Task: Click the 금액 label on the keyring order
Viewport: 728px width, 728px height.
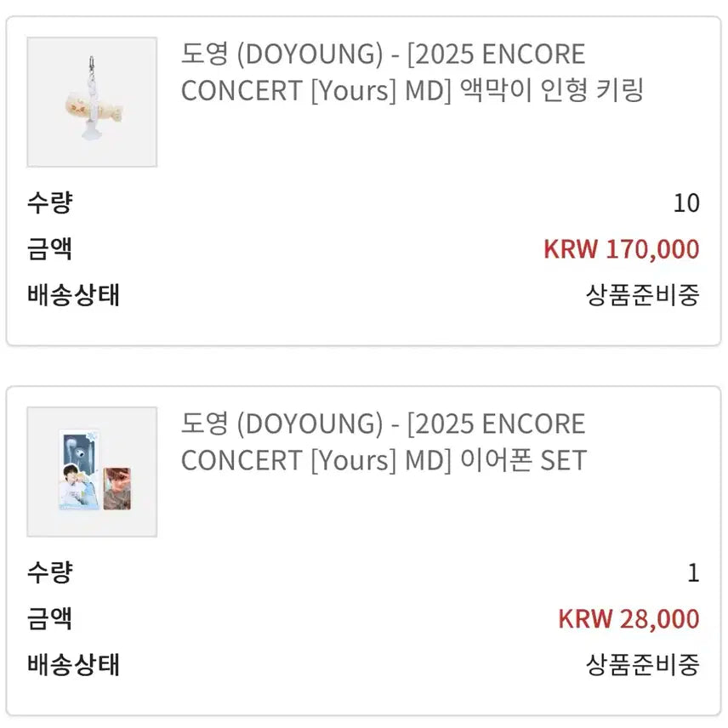Action: [x=49, y=249]
